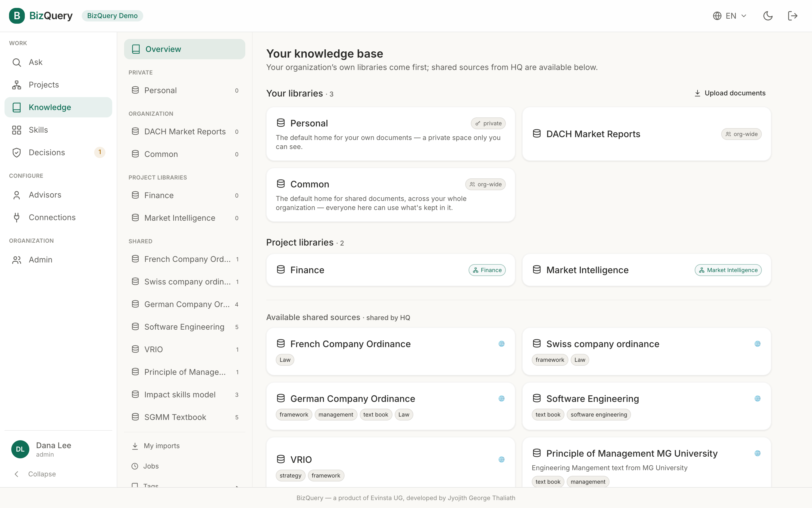Click the globe icon on the VRIO card
This screenshot has width=812, height=508.
pos(502,459)
